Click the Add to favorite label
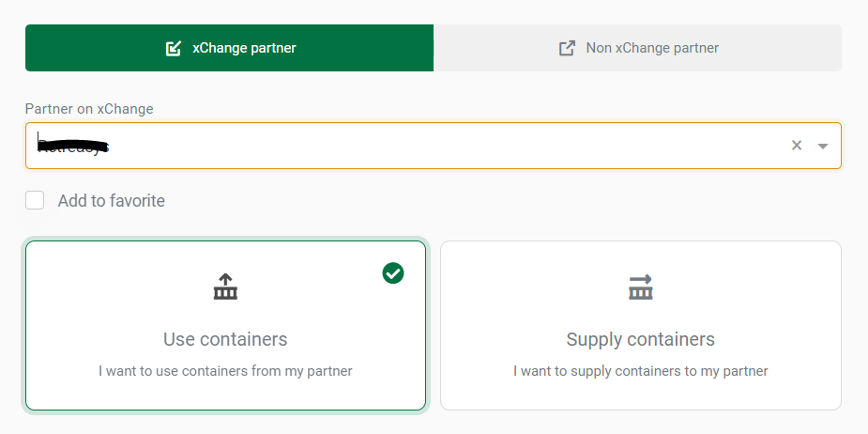Image resolution: width=868 pixels, height=434 pixels. 112,201
